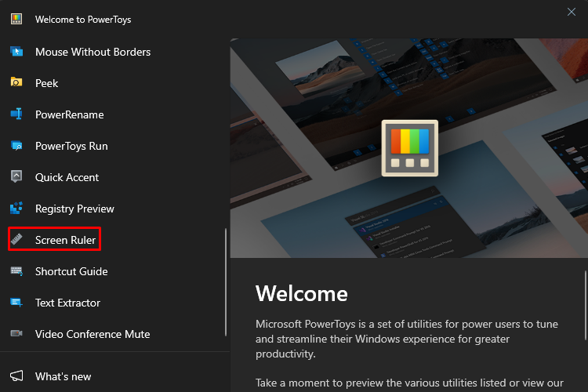Click the PowerRename icon
Image resolution: width=588 pixels, height=392 pixels.
[16, 114]
